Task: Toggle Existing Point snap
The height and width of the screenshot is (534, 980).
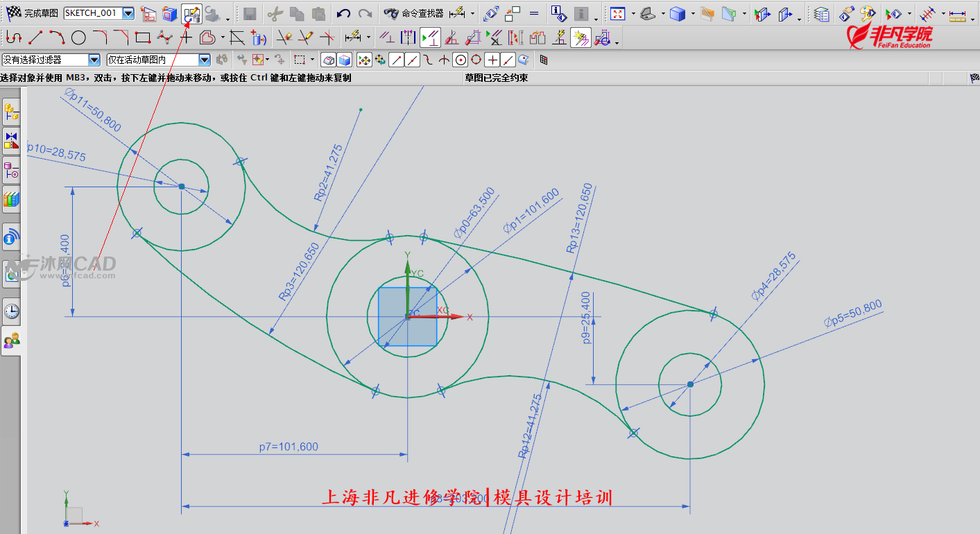Action: [x=492, y=60]
